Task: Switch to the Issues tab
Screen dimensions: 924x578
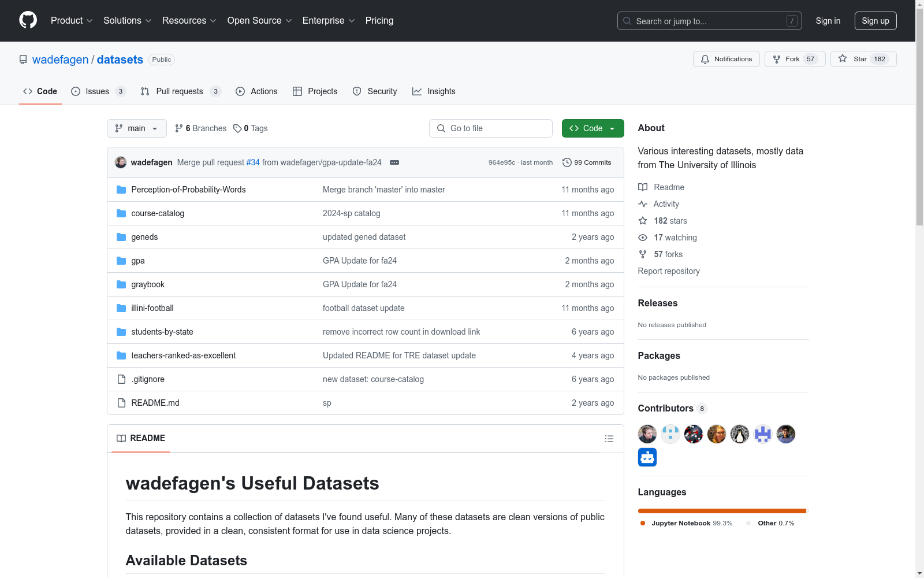Action: click(x=98, y=91)
